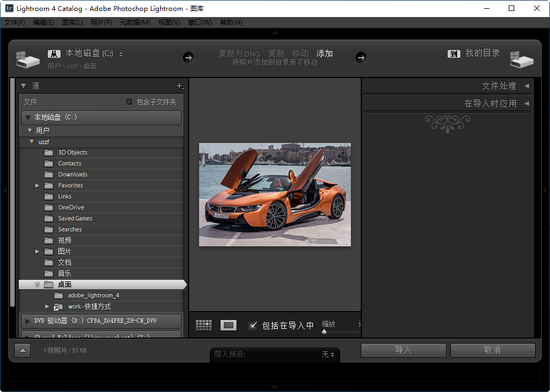The height and width of the screenshot is (392, 550).
Task: Click the 音乐 folder icon
Action: point(49,273)
